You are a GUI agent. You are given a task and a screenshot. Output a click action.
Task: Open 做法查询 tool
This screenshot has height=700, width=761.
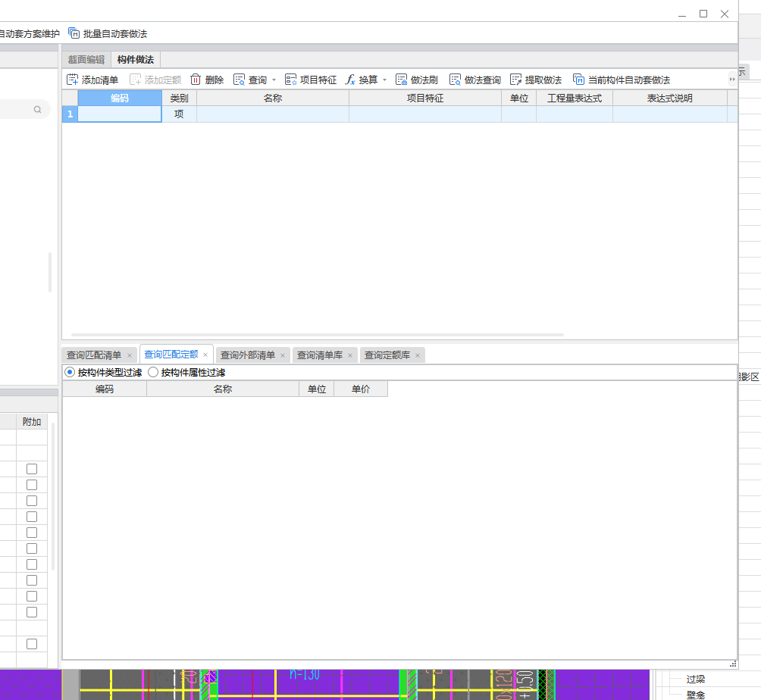[x=475, y=80]
